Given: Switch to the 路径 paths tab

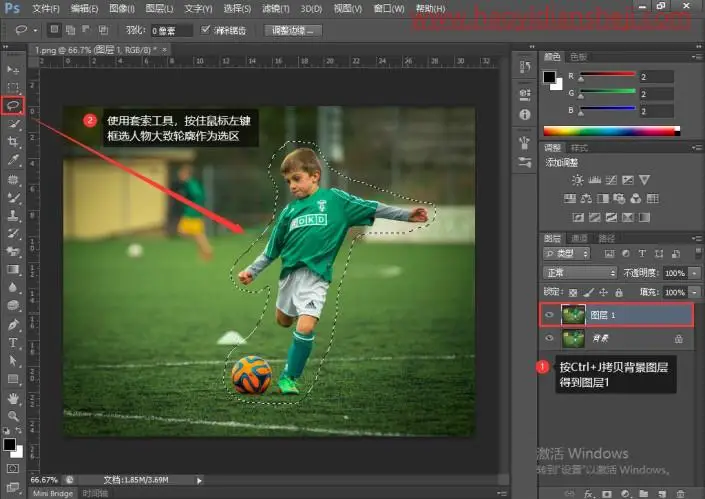Looking at the screenshot, I should point(606,238).
